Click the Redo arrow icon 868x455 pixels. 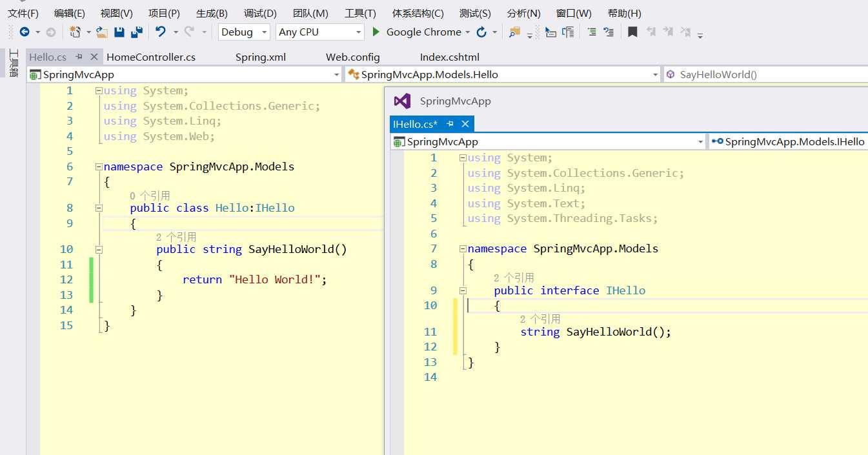189,32
